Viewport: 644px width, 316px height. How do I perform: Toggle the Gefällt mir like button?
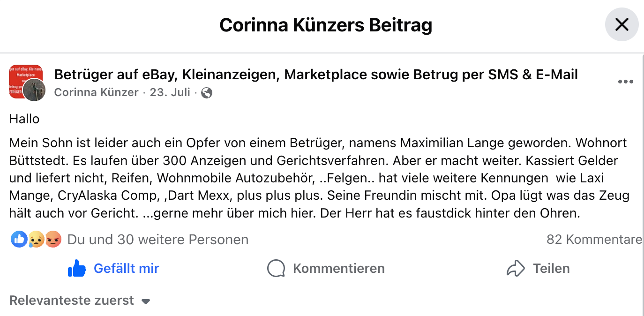pos(114,269)
